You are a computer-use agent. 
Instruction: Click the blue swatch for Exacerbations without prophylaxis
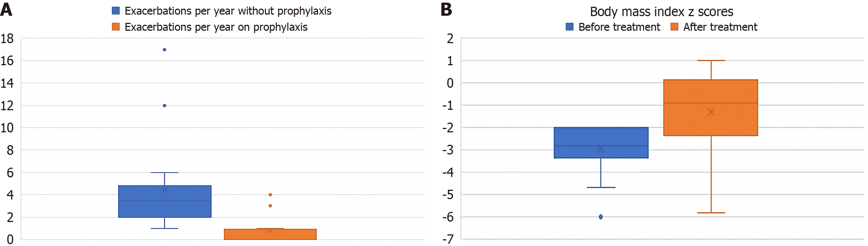(x=116, y=11)
